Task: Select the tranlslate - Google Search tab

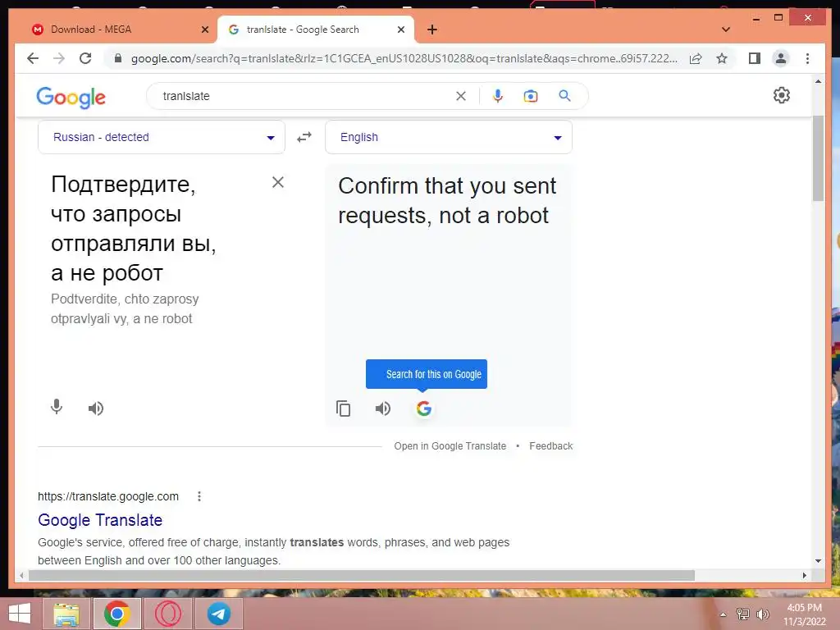Action: (x=316, y=30)
